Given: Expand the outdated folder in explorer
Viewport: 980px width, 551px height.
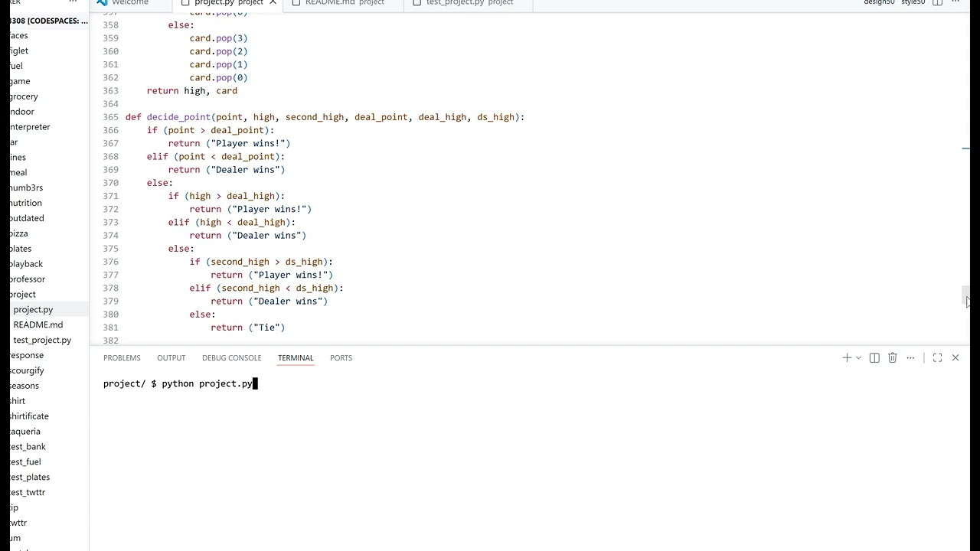Looking at the screenshot, I should (x=27, y=218).
